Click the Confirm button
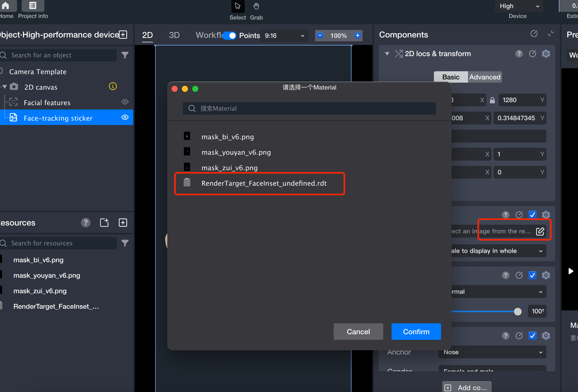This screenshot has width=578, height=392. 416,332
